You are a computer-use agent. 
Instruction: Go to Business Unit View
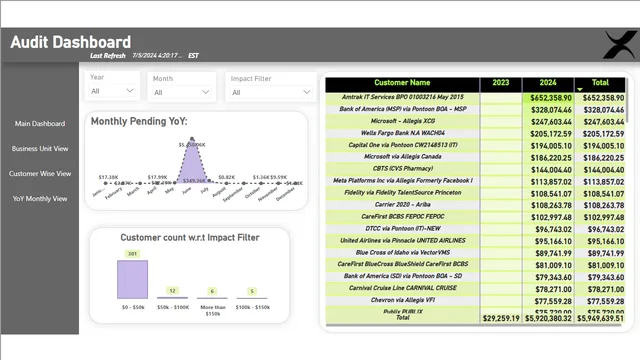40,149
